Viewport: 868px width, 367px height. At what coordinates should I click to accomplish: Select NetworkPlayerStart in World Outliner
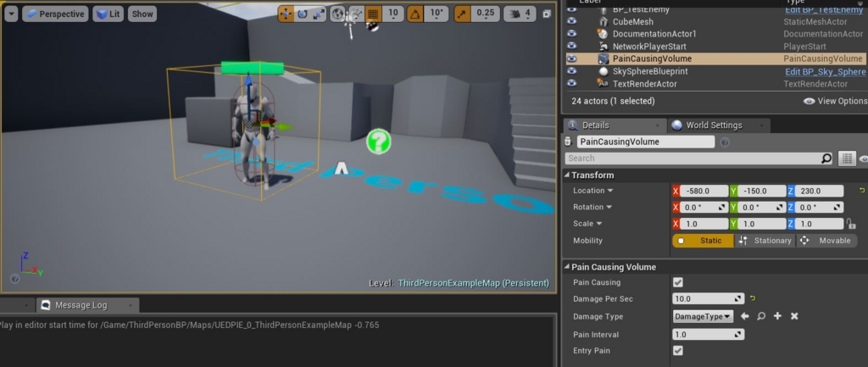tap(650, 47)
